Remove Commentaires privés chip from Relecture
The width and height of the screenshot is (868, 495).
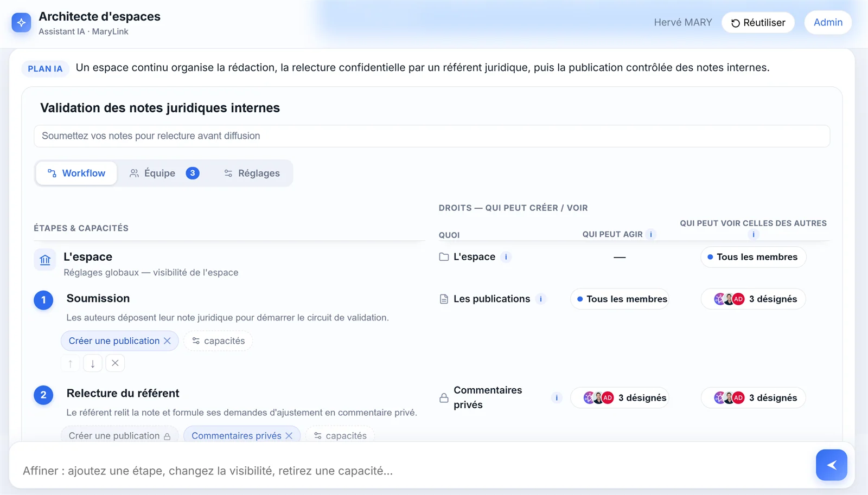(x=289, y=436)
